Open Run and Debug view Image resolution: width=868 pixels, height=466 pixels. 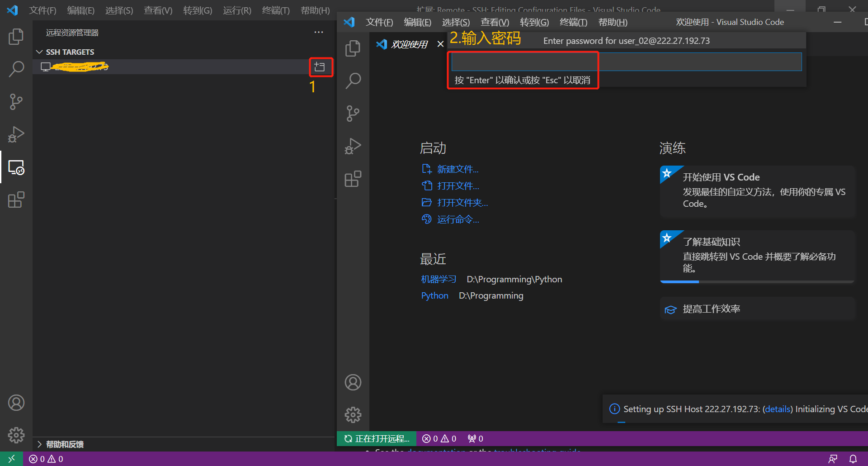[16, 134]
